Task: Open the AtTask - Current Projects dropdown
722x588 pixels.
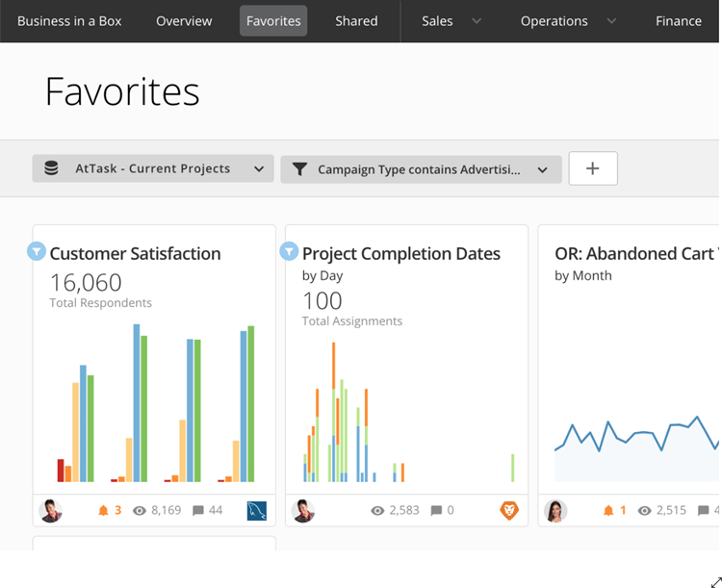Action: click(x=153, y=168)
